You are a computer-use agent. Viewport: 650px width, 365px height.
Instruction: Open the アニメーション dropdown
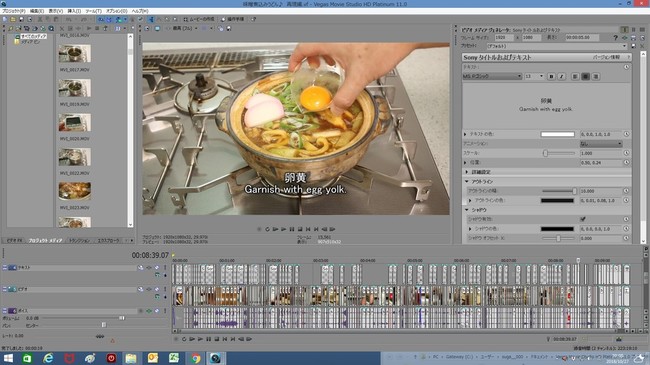pos(601,144)
